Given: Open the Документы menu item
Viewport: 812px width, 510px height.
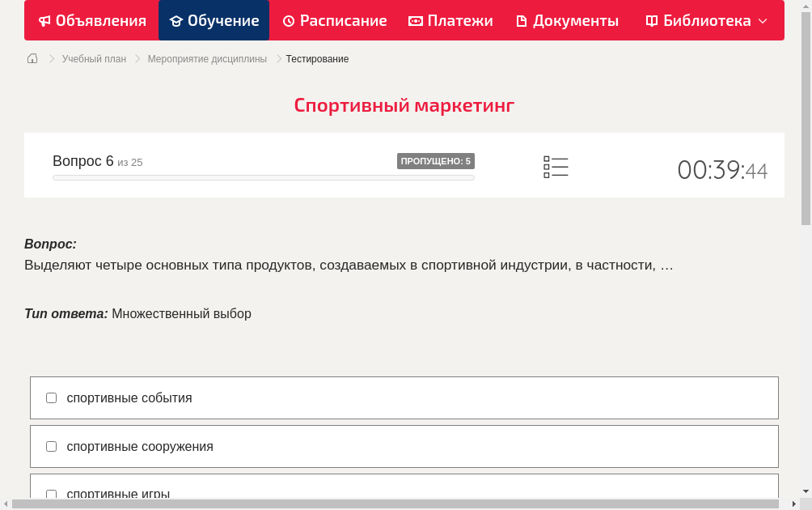Looking at the screenshot, I should [566, 20].
